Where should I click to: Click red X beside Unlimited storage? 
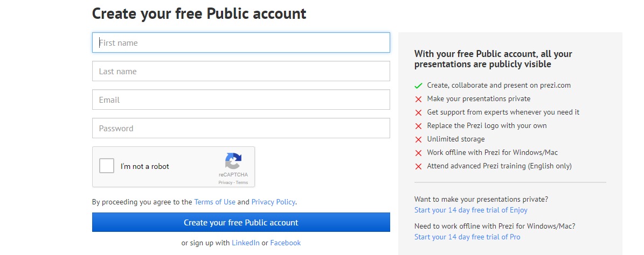[x=418, y=139]
